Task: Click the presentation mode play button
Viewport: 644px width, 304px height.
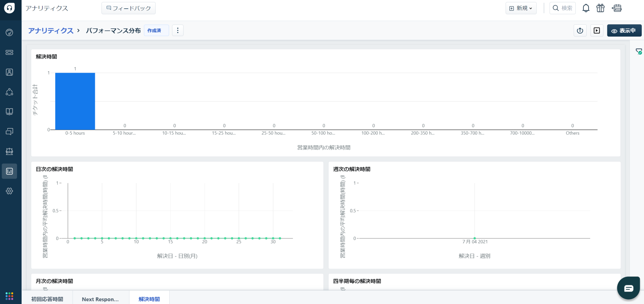Action: tap(597, 31)
